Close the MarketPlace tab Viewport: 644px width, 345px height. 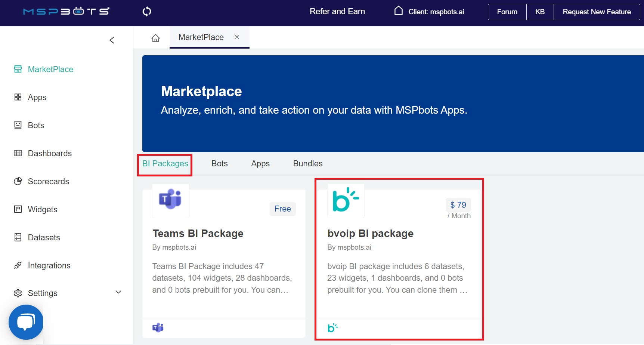(x=236, y=37)
